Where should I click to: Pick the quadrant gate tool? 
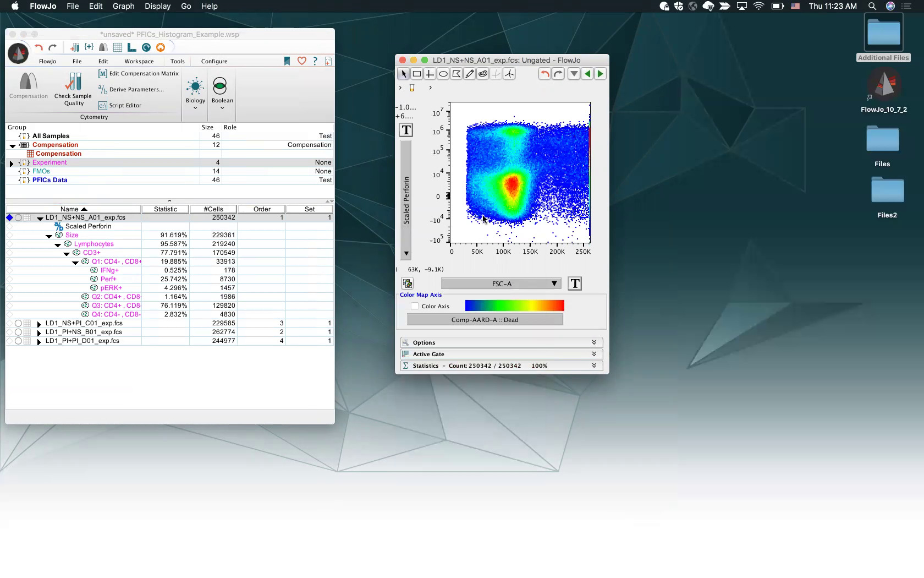[x=430, y=74]
